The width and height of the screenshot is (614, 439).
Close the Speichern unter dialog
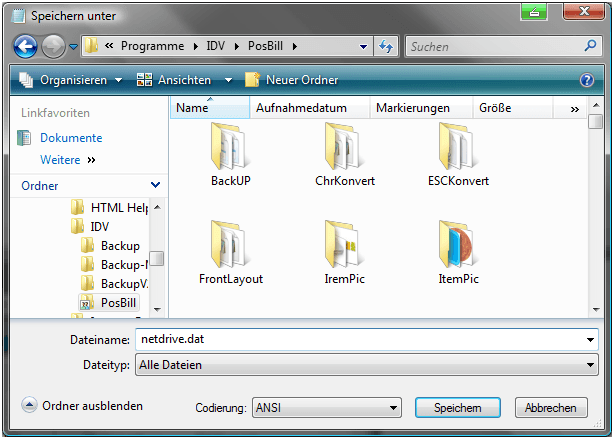tap(583, 11)
